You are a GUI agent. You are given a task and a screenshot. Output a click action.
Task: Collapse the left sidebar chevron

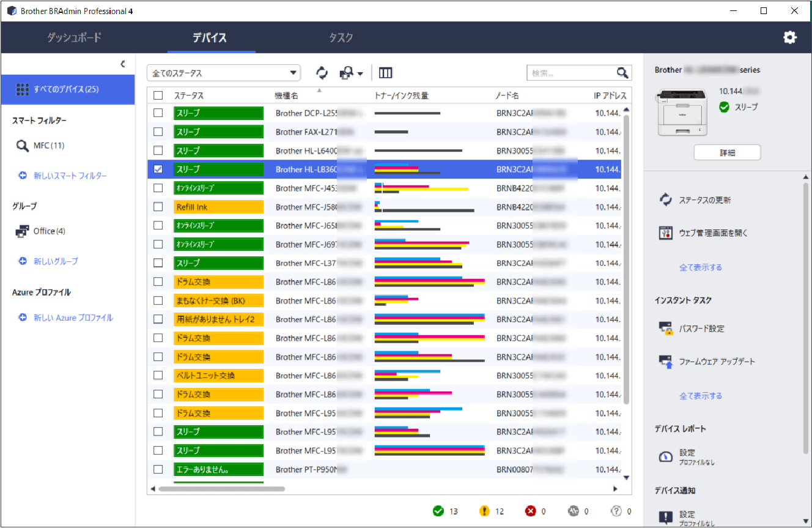(x=122, y=64)
